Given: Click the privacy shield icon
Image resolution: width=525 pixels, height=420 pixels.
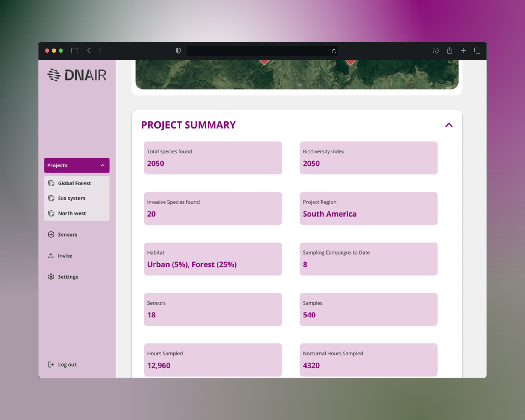Looking at the screenshot, I should pyautogui.click(x=178, y=51).
